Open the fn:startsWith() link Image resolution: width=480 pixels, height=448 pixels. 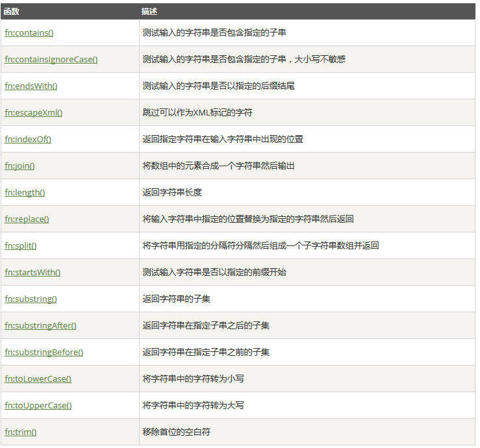(x=32, y=272)
